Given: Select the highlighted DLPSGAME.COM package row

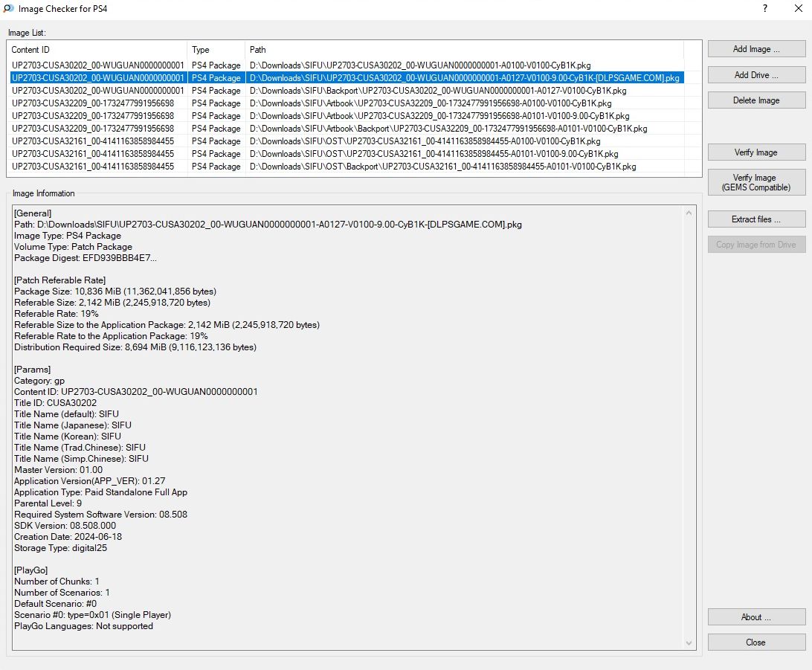Looking at the screenshot, I should click(347, 77).
